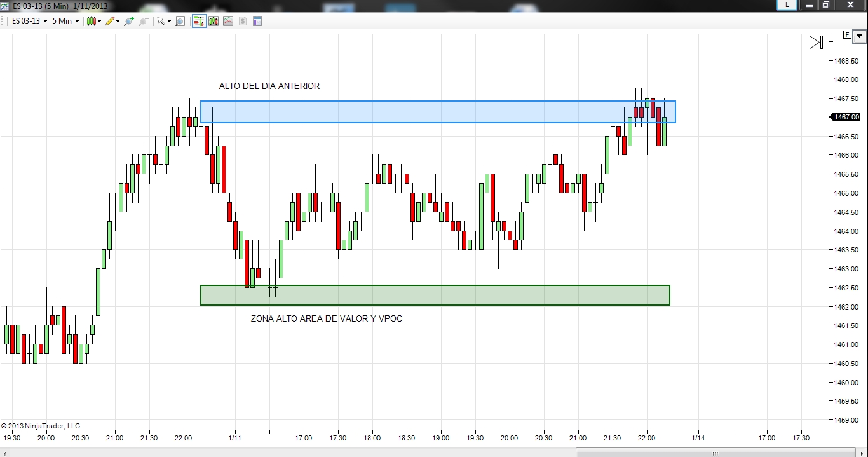Toggle the Chart Trader toolbar icon
Screen dimensions: 868x457
point(199,21)
